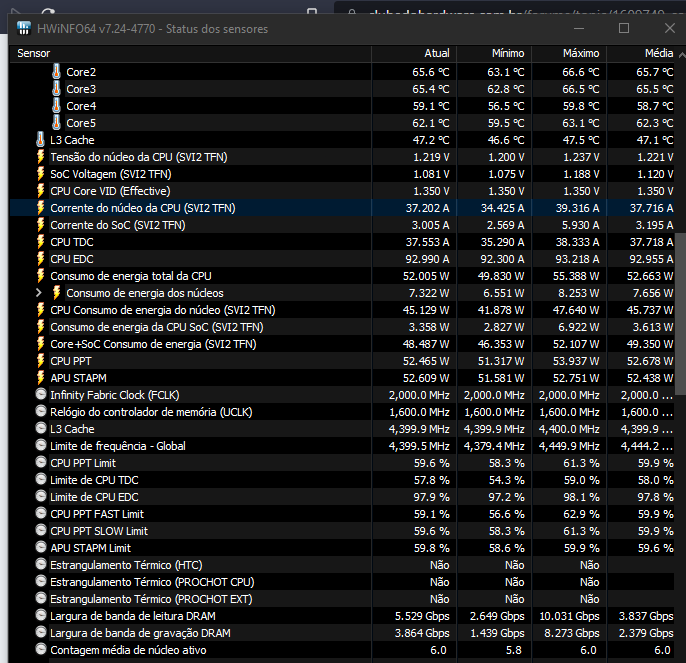686x663 pixels.
Task: Click the clock icon for Infinity Fabric Clock (FCLK)
Action: pyautogui.click(x=41, y=394)
